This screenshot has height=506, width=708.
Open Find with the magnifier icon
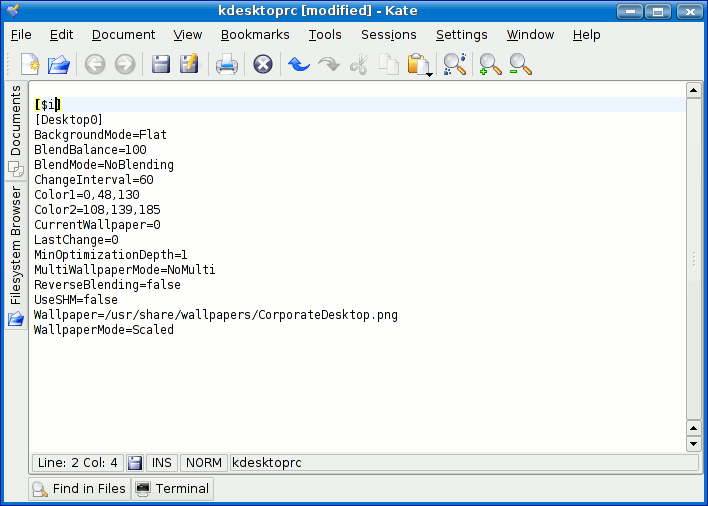pos(455,65)
